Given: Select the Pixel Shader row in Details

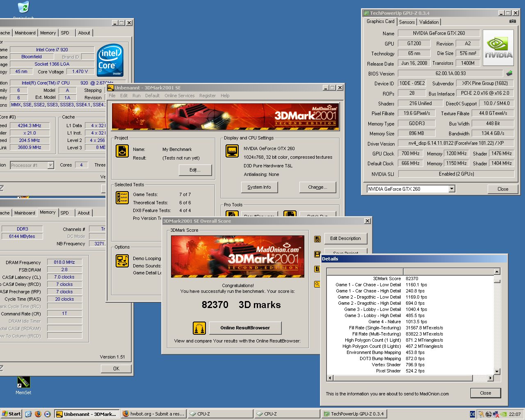Looking at the screenshot, I should 410,371.
